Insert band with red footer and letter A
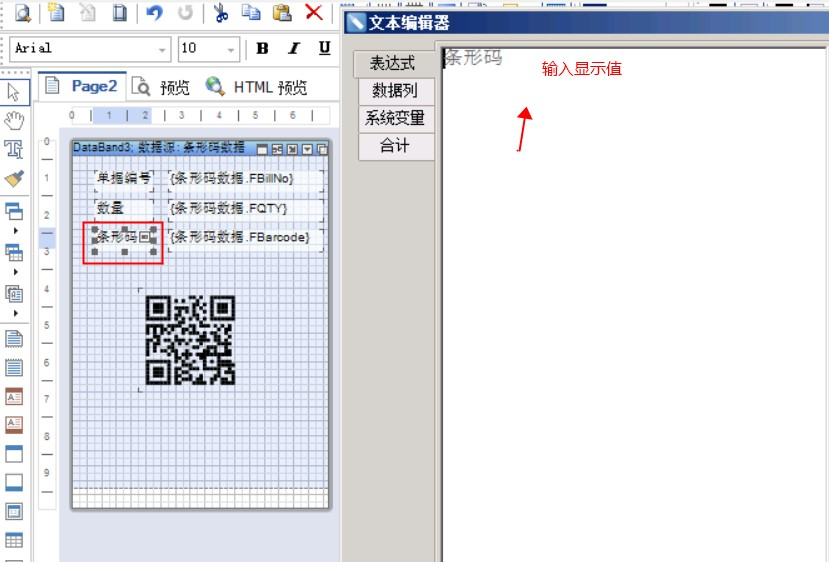Screen dimensions: 829x562 tap(14, 425)
